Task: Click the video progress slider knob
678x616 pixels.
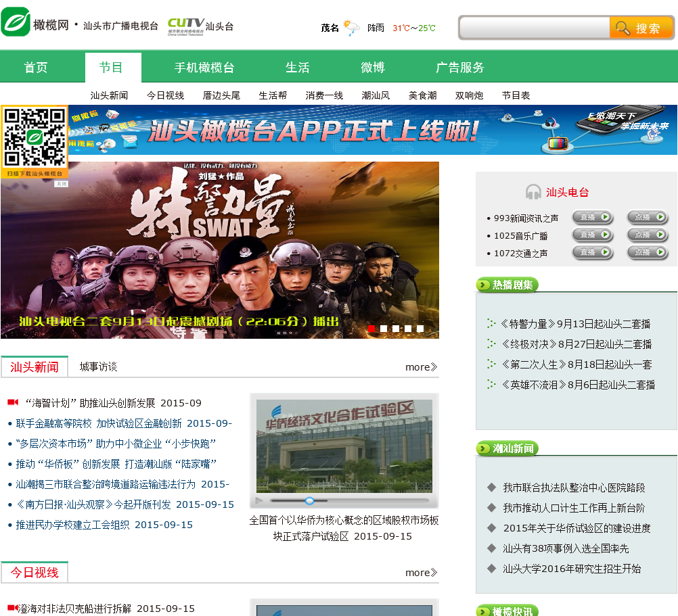Action: (x=309, y=500)
